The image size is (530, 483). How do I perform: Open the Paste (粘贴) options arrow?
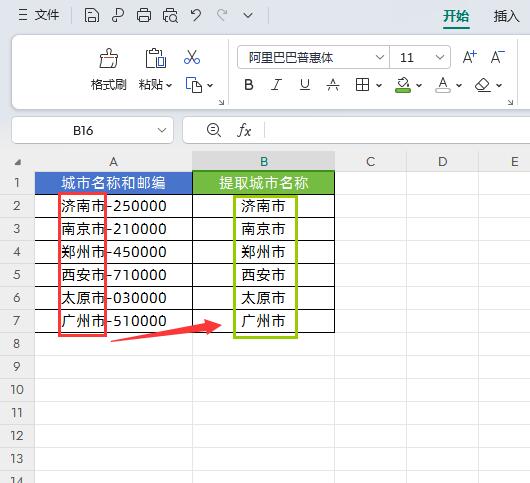[x=169, y=85]
